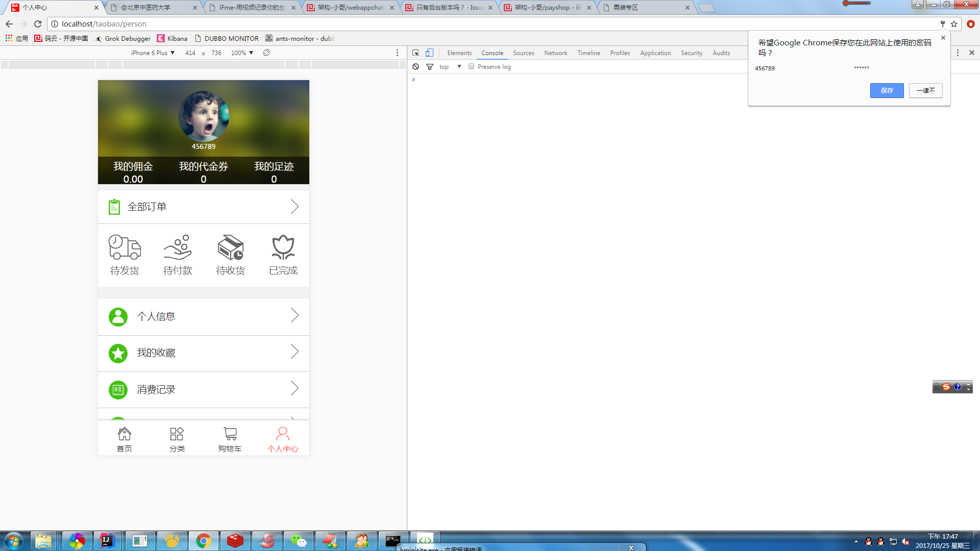Image resolution: width=980 pixels, height=551 pixels.
Task: Open 分类 category in bottom nav
Action: coord(177,439)
